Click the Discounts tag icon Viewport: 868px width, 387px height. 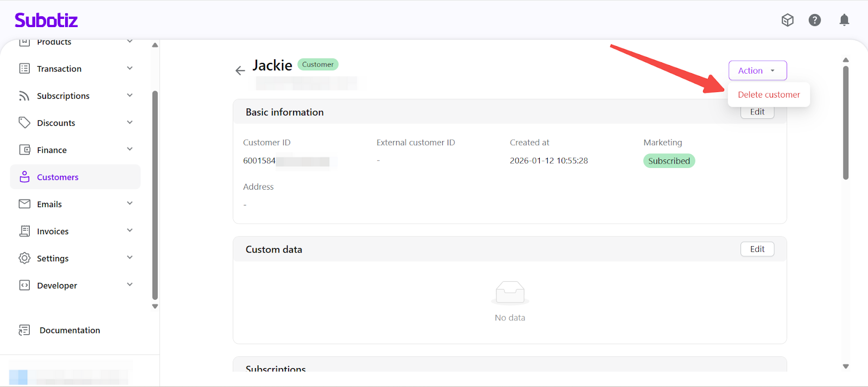24,122
